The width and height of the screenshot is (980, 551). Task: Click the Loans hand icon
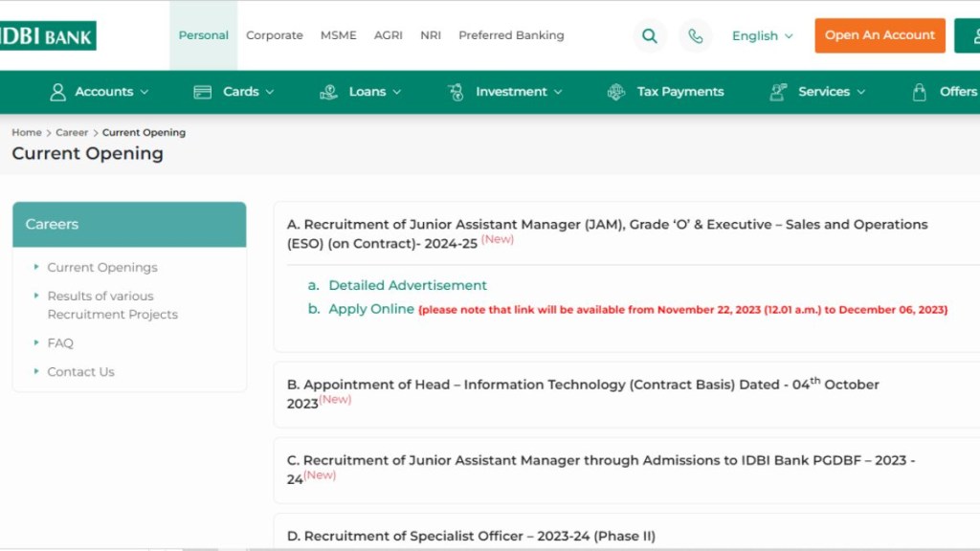coord(329,92)
